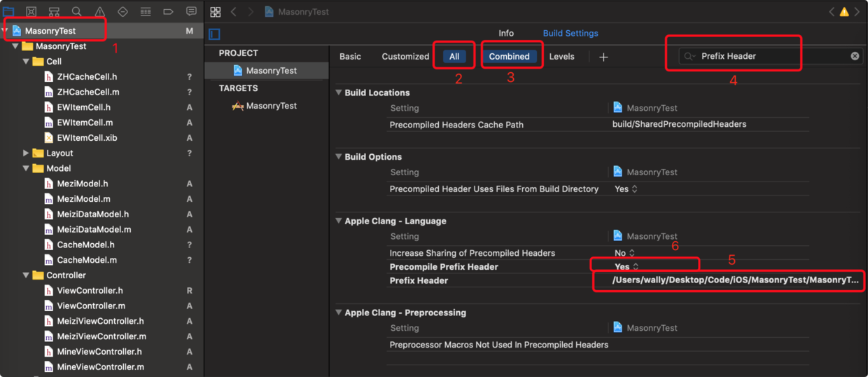Expand the Layout folder
Image resolution: width=868 pixels, height=377 pixels.
pos(27,153)
